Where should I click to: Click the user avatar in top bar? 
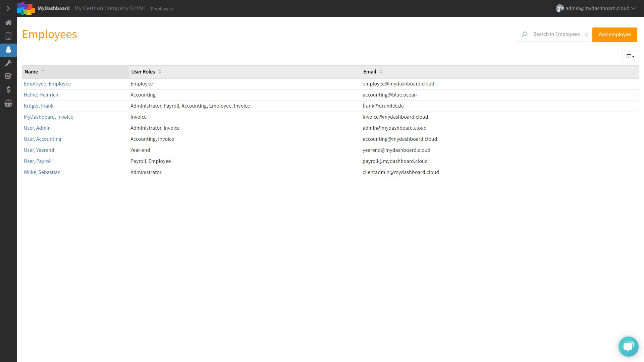(x=559, y=8)
